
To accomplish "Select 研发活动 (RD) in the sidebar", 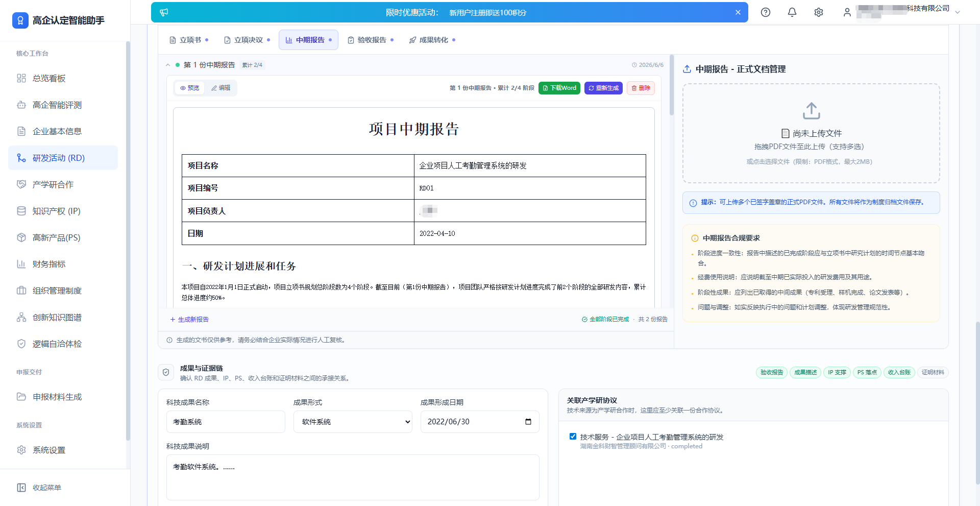I will (x=63, y=158).
